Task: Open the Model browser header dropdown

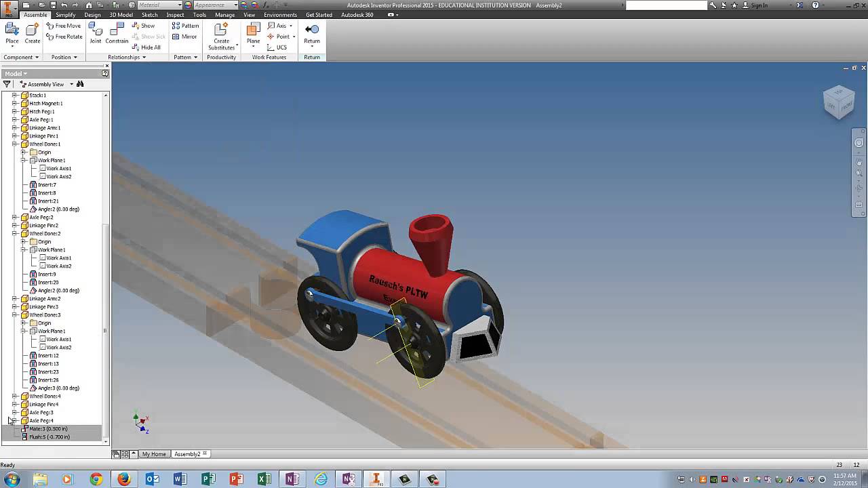Action: (x=16, y=73)
